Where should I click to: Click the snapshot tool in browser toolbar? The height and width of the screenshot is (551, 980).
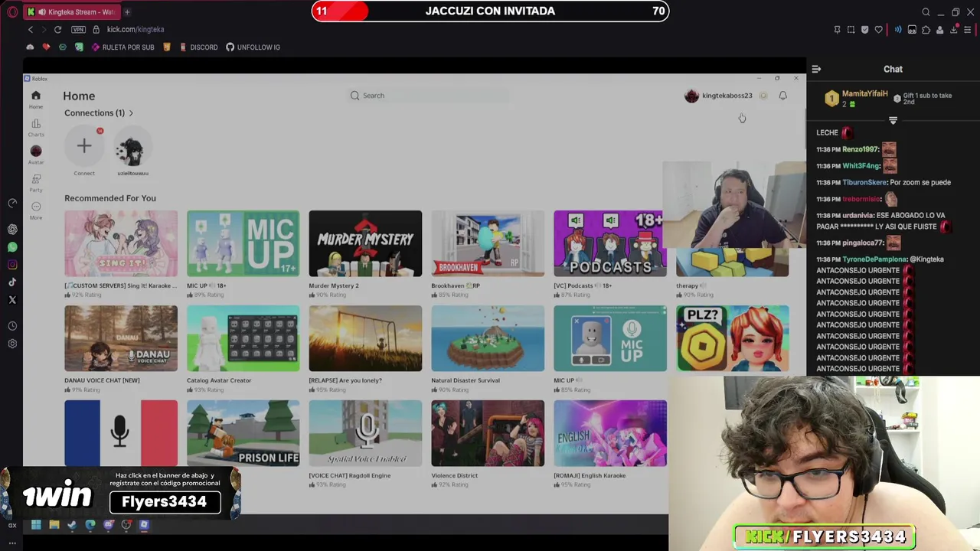pos(851,30)
